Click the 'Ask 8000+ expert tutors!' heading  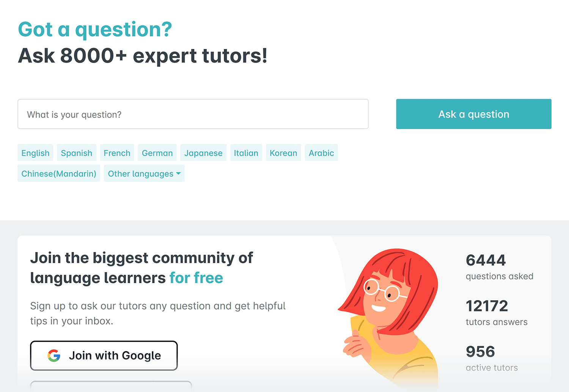click(x=143, y=56)
